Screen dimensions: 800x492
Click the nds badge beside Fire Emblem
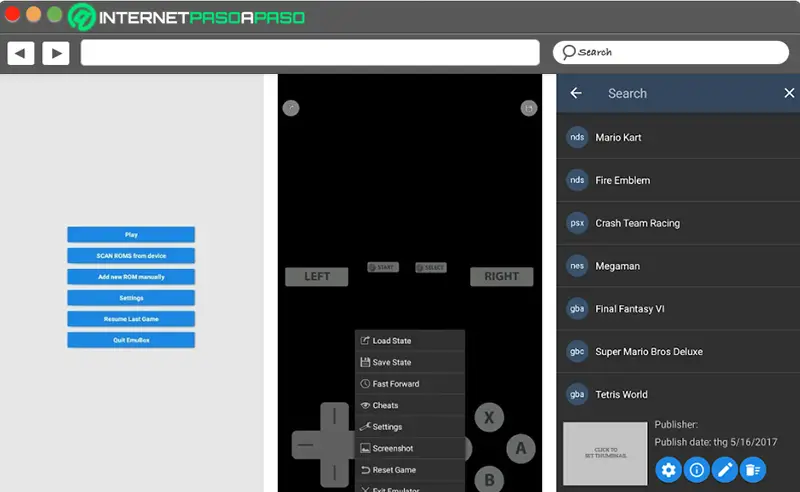(577, 180)
